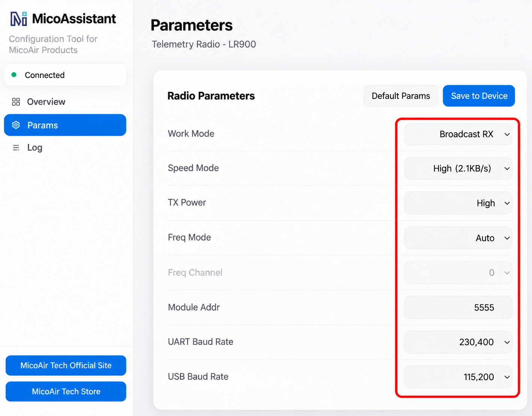Open the Work Mode dropdown
532x416 pixels.
click(458, 134)
